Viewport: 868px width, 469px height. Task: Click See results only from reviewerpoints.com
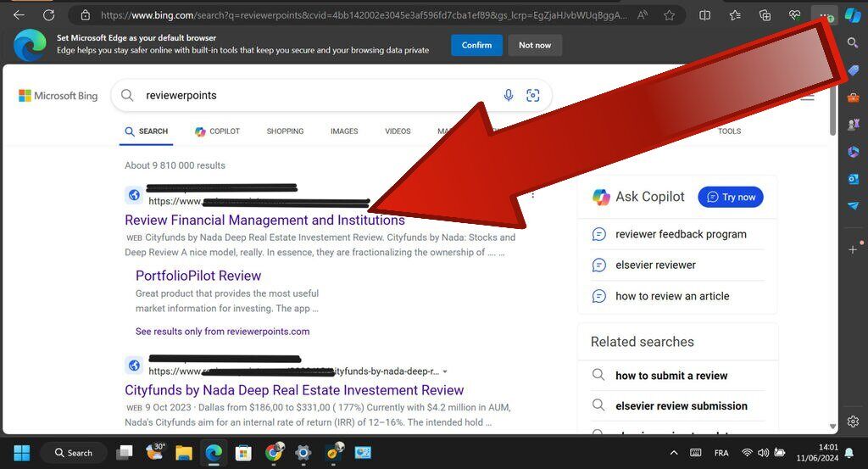click(223, 331)
